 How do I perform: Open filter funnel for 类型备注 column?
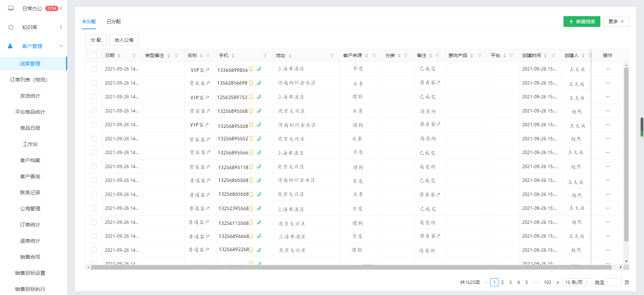point(176,55)
